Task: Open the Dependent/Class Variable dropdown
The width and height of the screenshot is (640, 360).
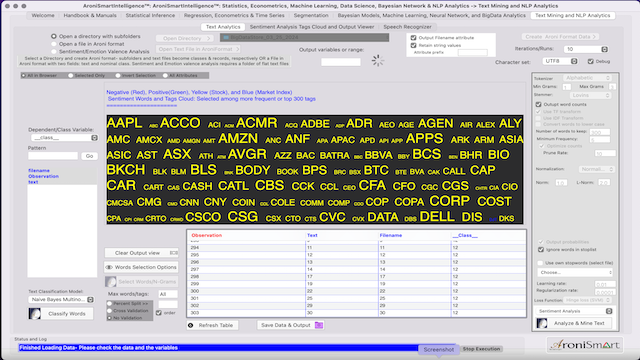Action: (64, 138)
